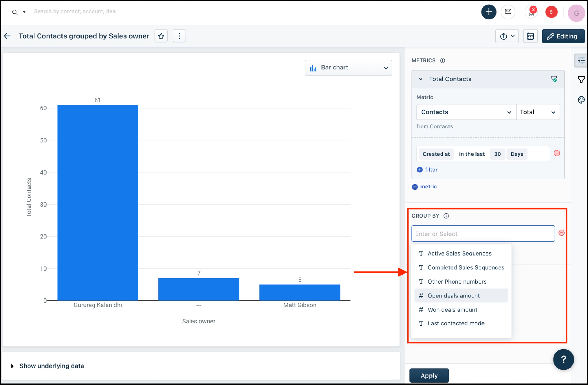Click the Created at filter field
Viewport: 588px width, 385px height.
(436, 154)
